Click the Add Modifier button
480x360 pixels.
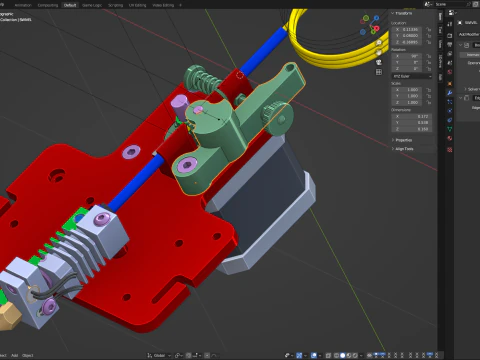point(469,34)
